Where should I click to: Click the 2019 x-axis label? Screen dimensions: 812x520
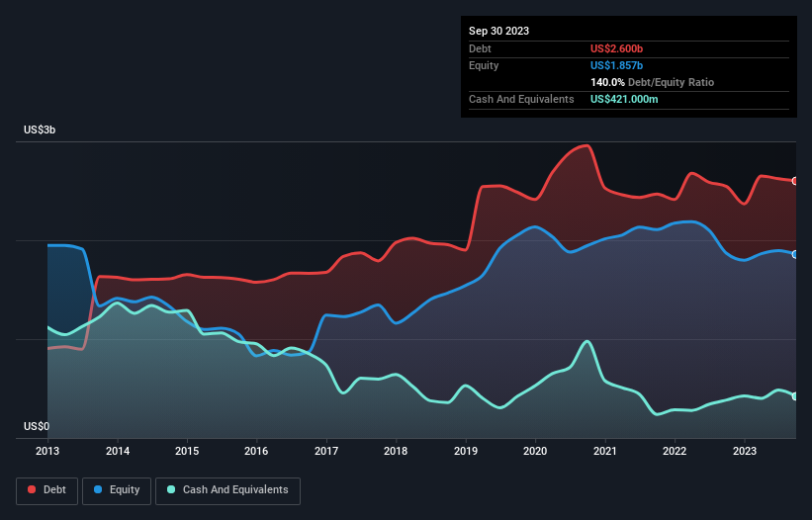(466, 451)
